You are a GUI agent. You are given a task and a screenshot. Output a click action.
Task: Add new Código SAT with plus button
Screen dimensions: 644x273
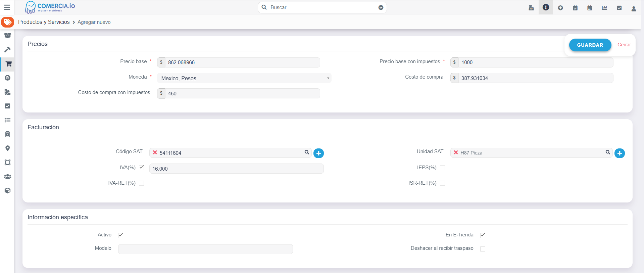(318, 153)
